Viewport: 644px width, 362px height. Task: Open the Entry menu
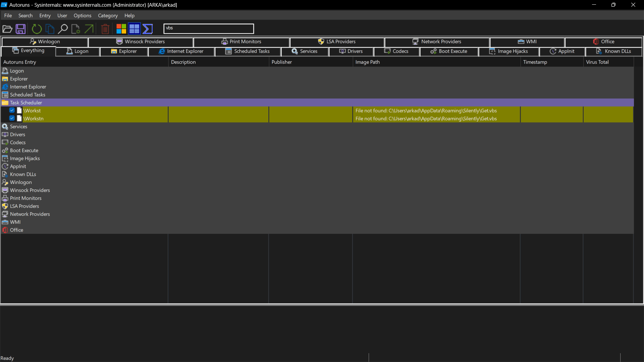[x=45, y=15]
